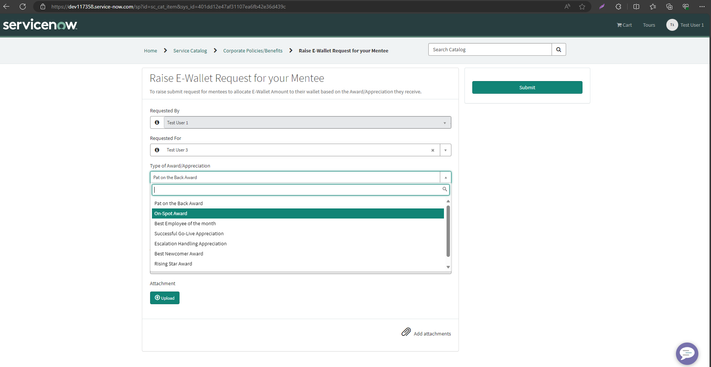This screenshot has width=711, height=367.
Task: Open Corporate Policies/Benefits breadcrumb
Action: click(x=253, y=51)
